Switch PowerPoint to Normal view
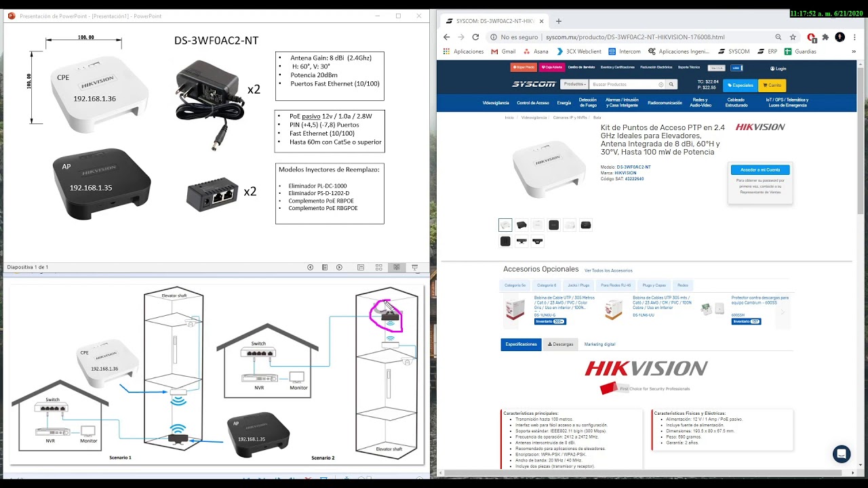 361,267
